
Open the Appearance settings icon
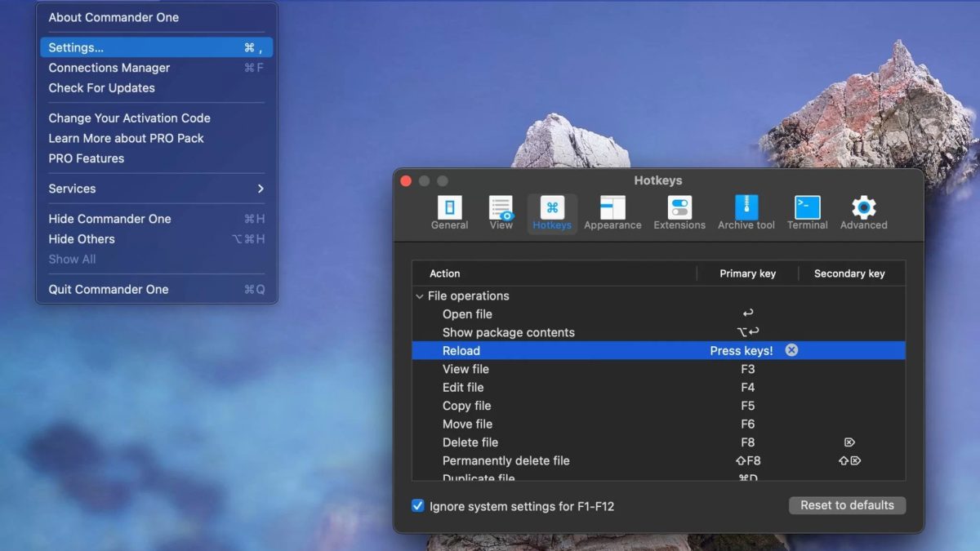(x=612, y=208)
